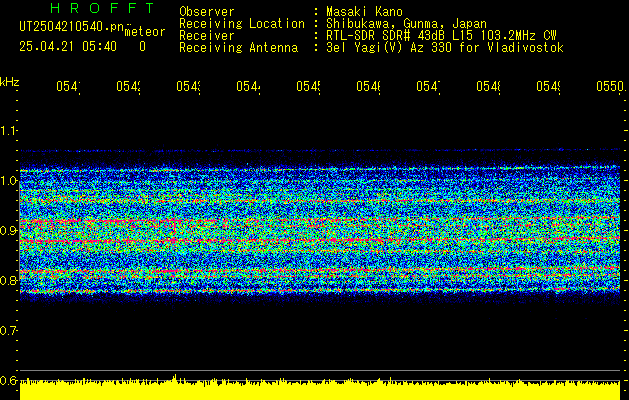Click the yellow signal level graph
This screenshot has width=629, height=400.
coord(320,389)
